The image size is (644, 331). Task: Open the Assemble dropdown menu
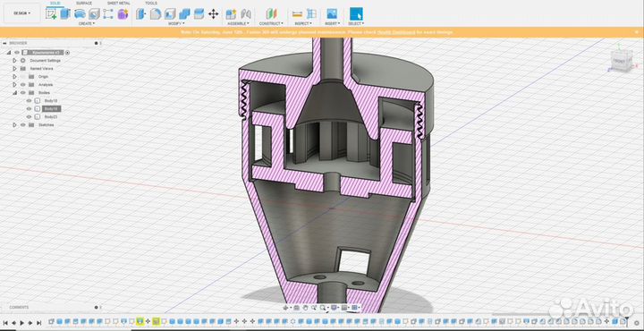[x=238, y=24]
